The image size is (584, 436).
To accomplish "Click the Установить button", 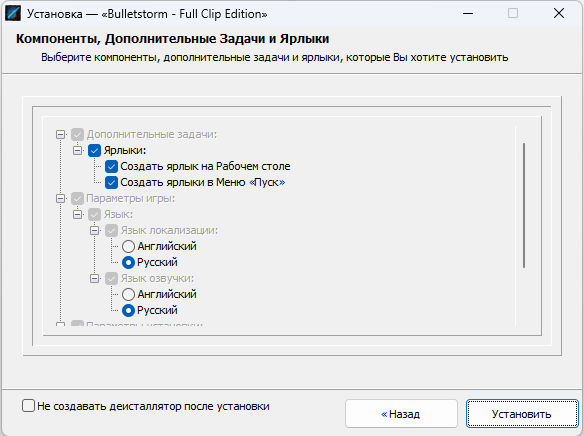I will tap(522, 414).
